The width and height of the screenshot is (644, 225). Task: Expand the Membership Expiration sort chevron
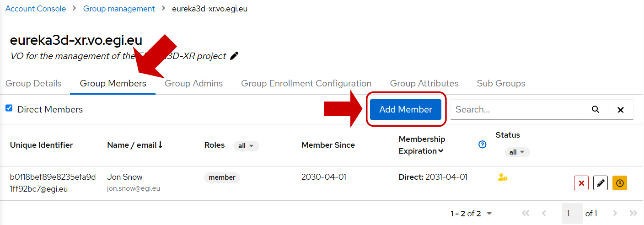(x=440, y=151)
